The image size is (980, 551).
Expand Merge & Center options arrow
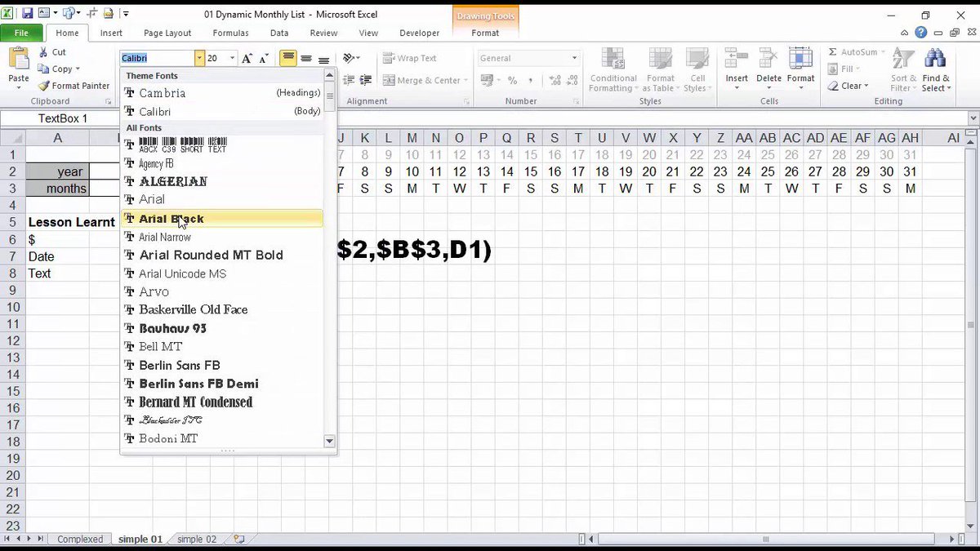point(465,81)
